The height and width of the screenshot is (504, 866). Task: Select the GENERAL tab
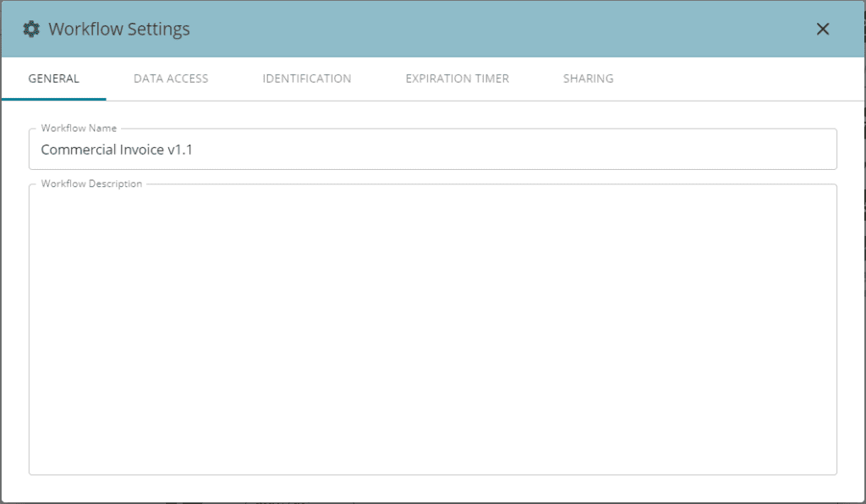pyautogui.click(x=53, y=78)
